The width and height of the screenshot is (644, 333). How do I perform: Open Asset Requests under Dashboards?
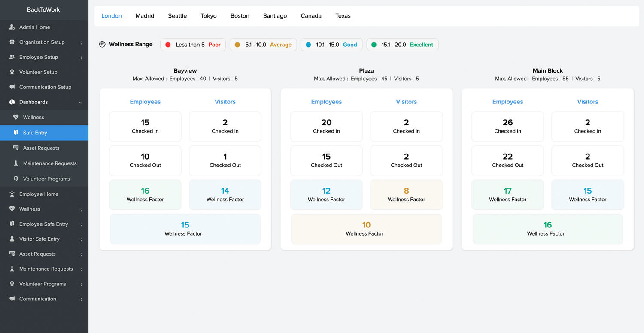[41, 148]
